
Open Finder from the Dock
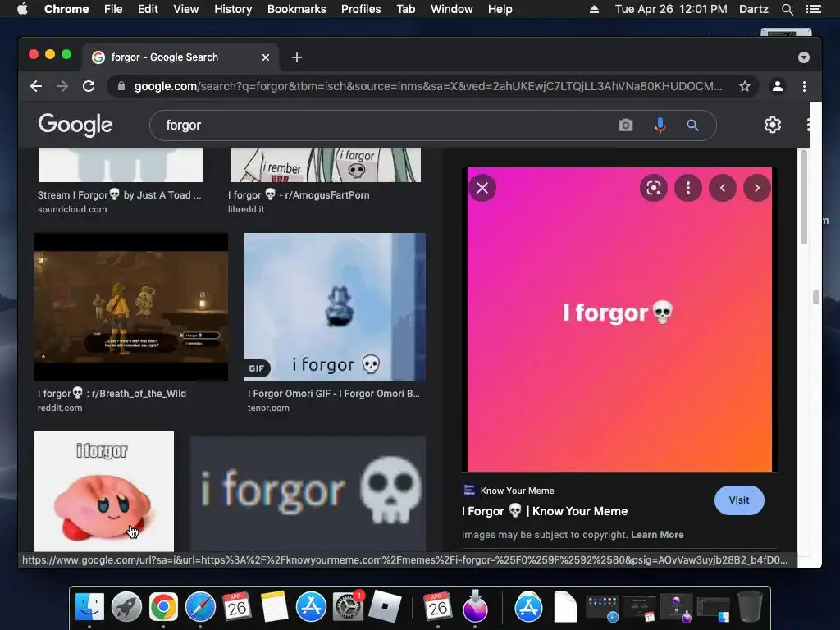click(x=89, y=607)
